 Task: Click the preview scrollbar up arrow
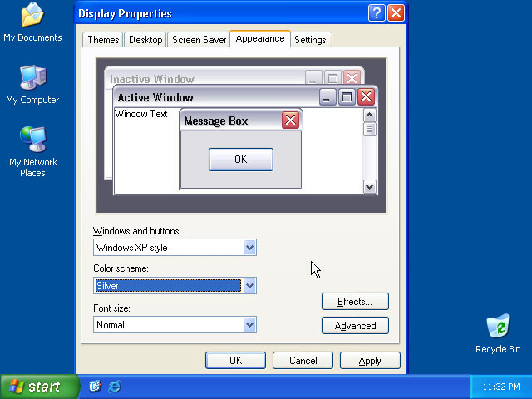click(369, 116)
